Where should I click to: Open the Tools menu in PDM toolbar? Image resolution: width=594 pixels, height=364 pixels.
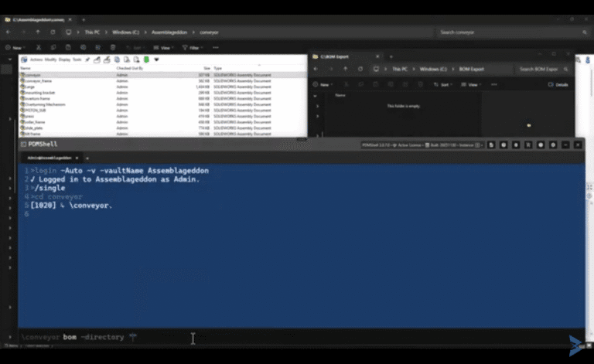point(77,60)
